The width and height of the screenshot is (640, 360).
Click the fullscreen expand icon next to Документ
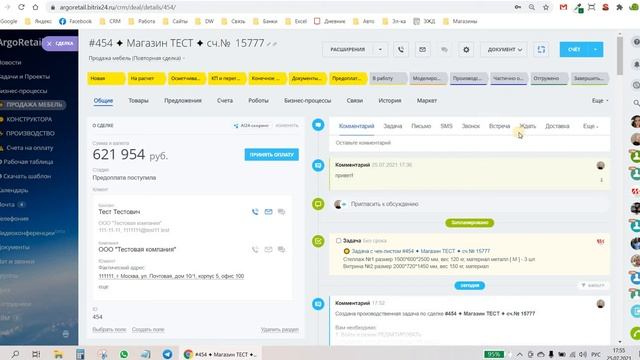(x=541, y=49)
